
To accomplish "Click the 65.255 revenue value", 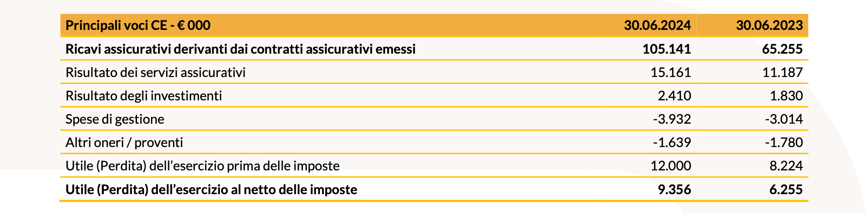I will [x=782, y=49].
